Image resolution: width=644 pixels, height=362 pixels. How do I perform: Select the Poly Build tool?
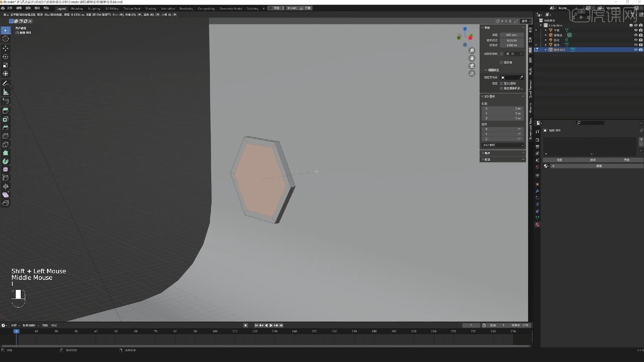click(x=6, y=153)
